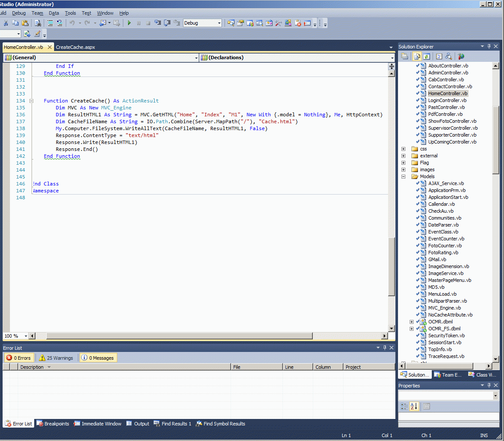Viewport: 504px width, 441px height.
Task: Toggle the 0 Errors filter
Action: click(18, 358)
